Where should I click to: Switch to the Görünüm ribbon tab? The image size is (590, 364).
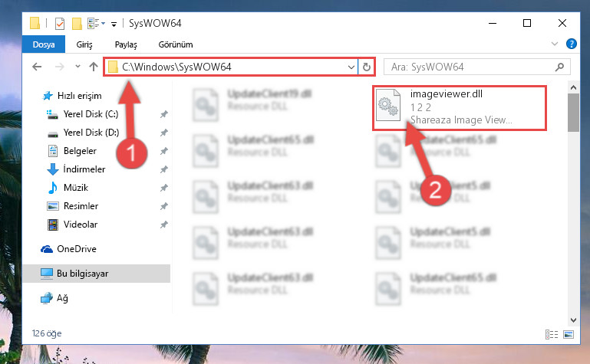point(176,44)
